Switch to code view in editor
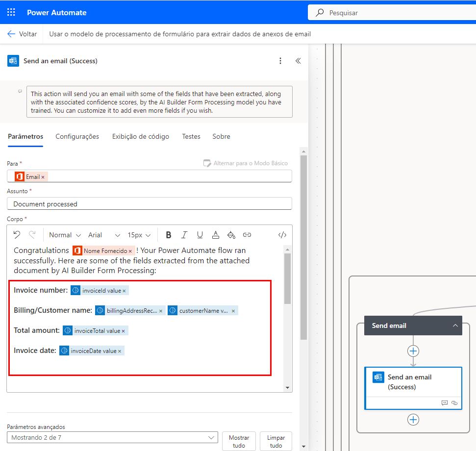The height and width of the screenshot is (451, 476). click(x=282, y=235)
